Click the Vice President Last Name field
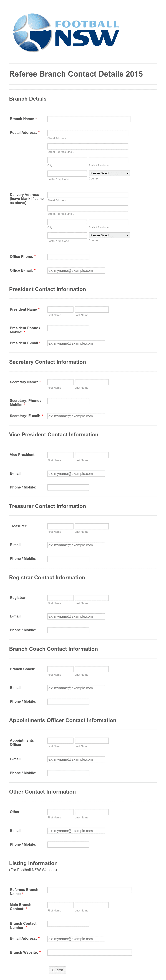Screen dimensions: 166x980 pos(92,455)
